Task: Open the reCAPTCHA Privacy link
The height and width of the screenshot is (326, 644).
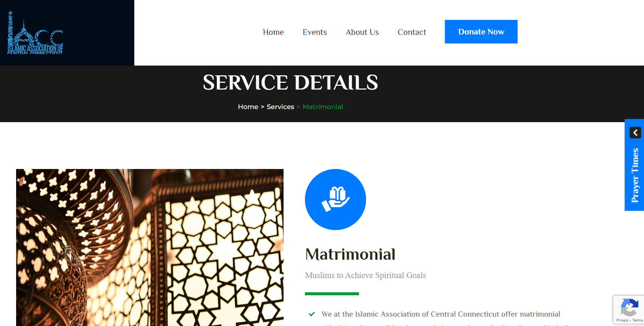Action: coord(622,320)
